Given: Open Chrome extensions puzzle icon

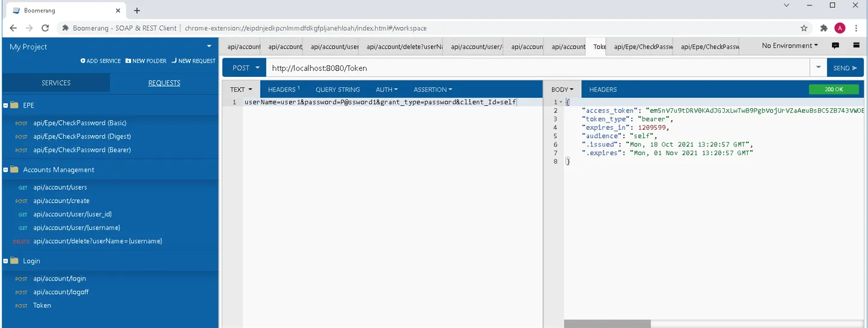Looking at the screenshot, I should coord(824,28).
